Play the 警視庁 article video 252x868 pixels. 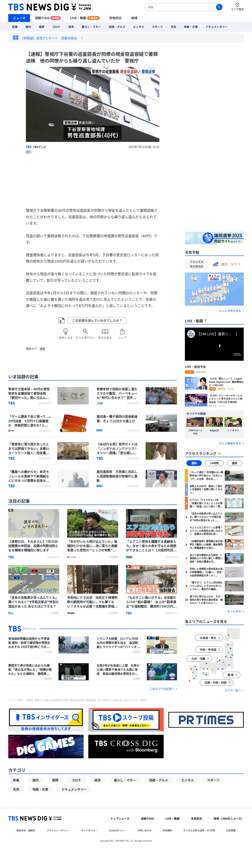coord(92,104)
